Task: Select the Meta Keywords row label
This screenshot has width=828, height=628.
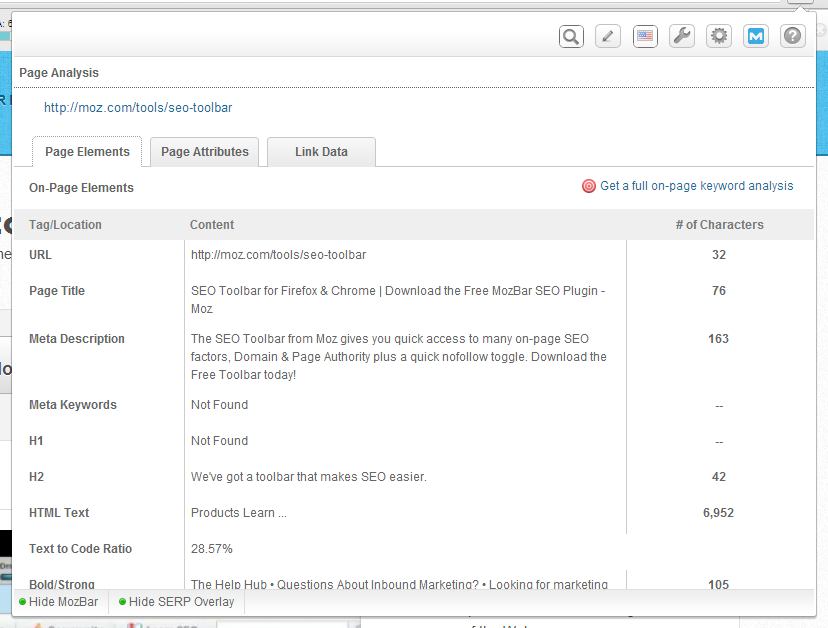Action: point(73,405)
